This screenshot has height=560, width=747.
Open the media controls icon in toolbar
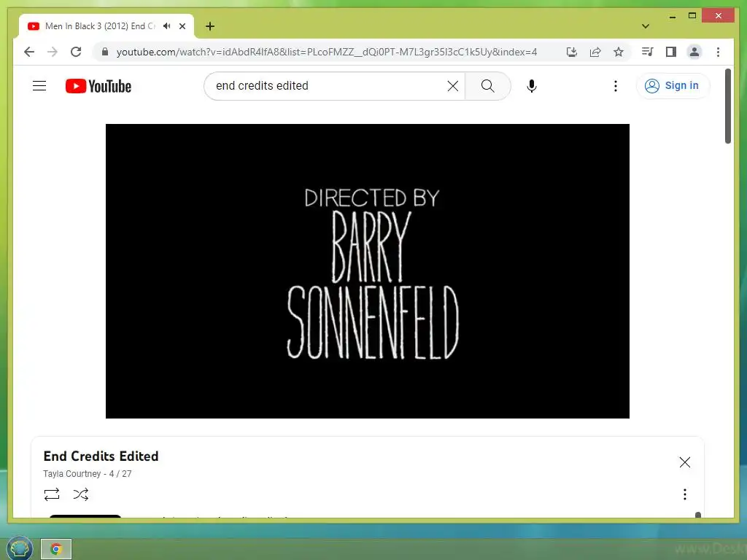tap(648, 52)
